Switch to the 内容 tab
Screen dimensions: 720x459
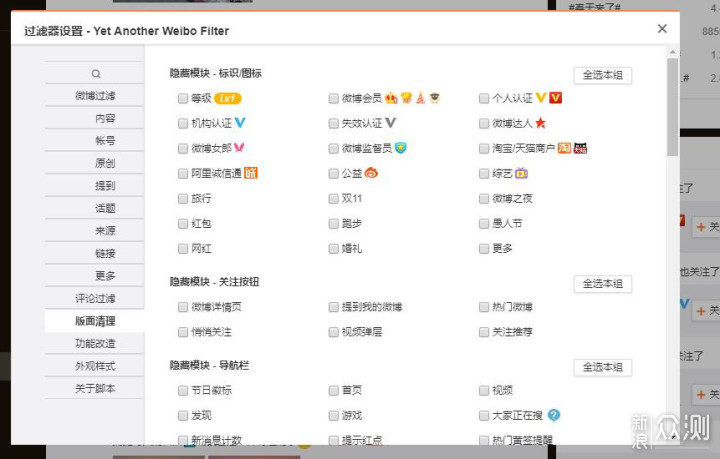95,118
